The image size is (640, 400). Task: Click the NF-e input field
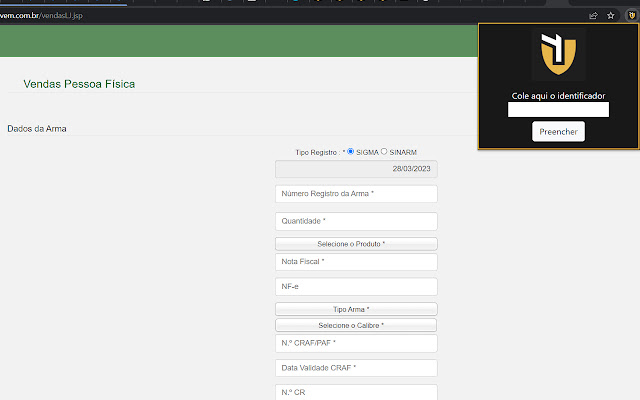tap(356, 287)
